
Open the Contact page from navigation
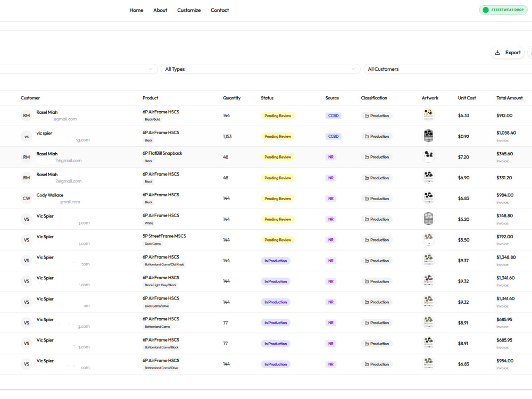click(220, 10)
